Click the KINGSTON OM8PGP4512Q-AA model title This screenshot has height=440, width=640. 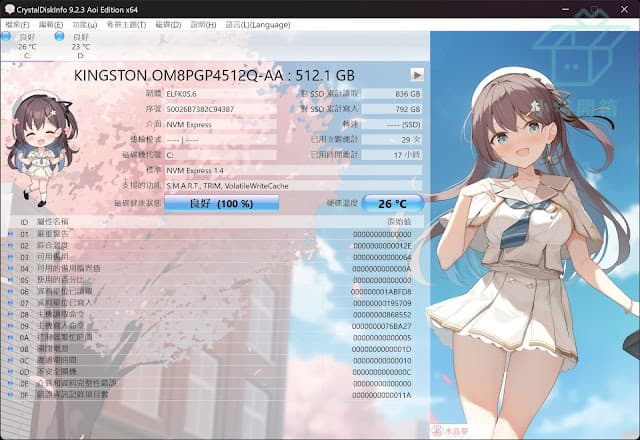pyautogui.click(x=214, y=76)
